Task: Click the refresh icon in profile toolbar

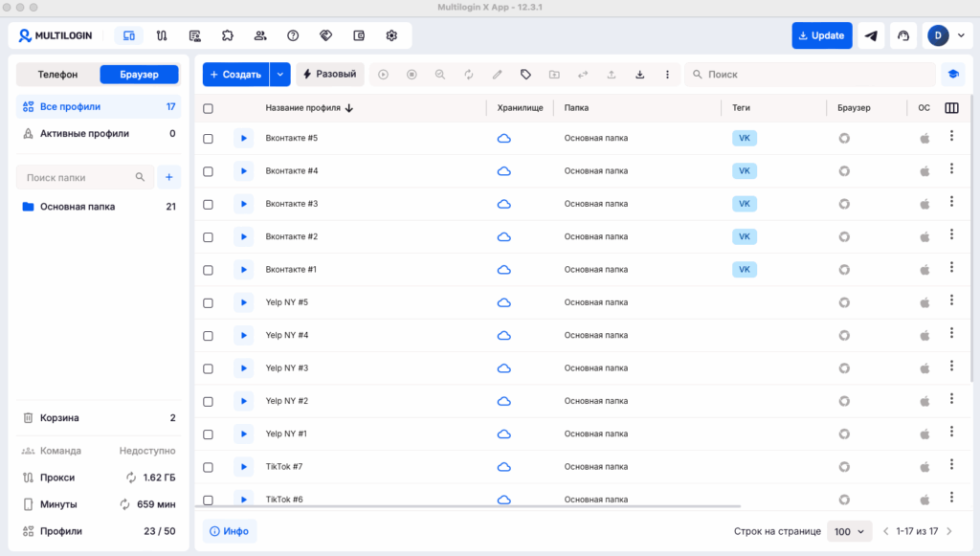Action: coord(469,75)
